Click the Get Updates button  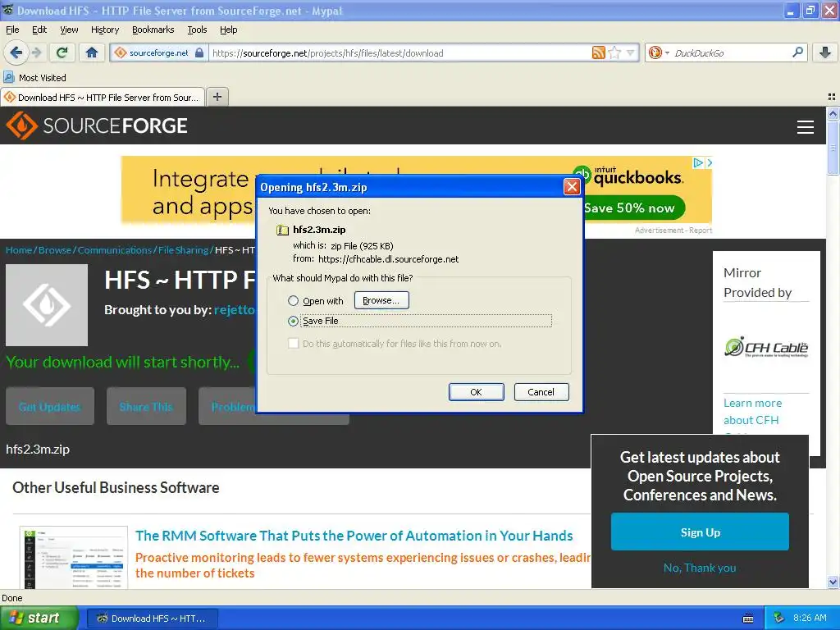50,407
